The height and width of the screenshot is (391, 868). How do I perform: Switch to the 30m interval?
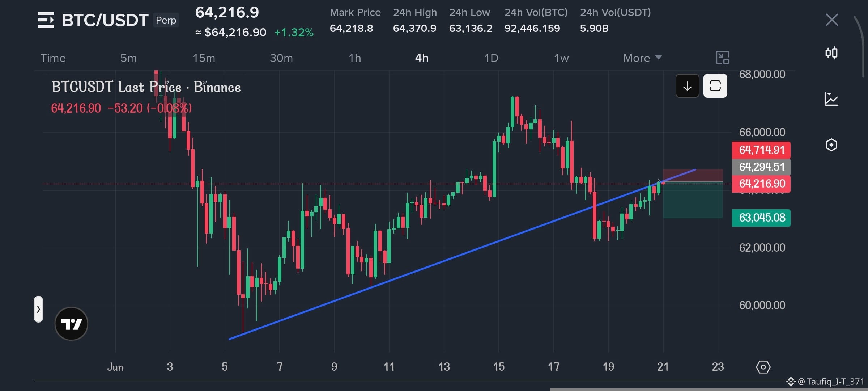click(281, 58)
